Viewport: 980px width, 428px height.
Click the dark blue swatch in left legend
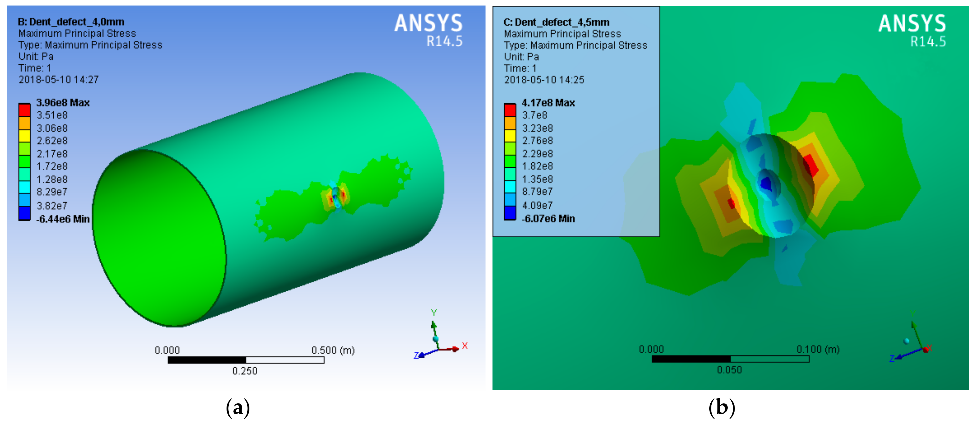24,213
